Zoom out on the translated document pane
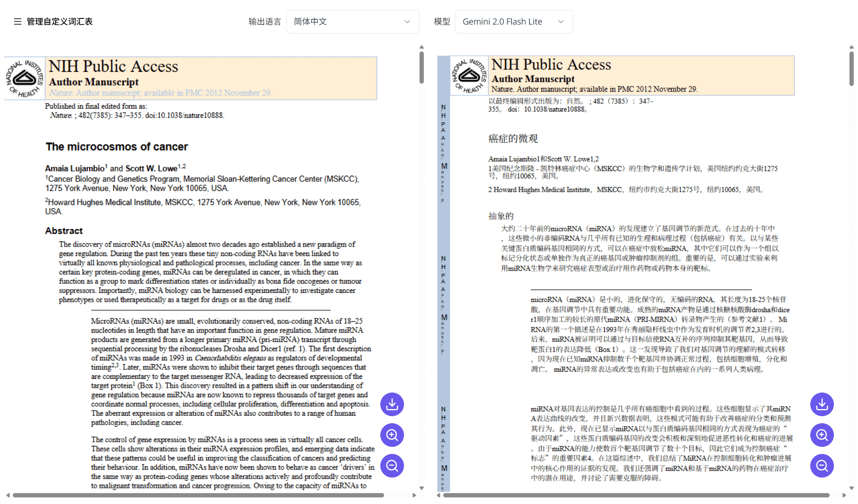The width and height of the screenshot is (858, 504). tap(822, 466)
